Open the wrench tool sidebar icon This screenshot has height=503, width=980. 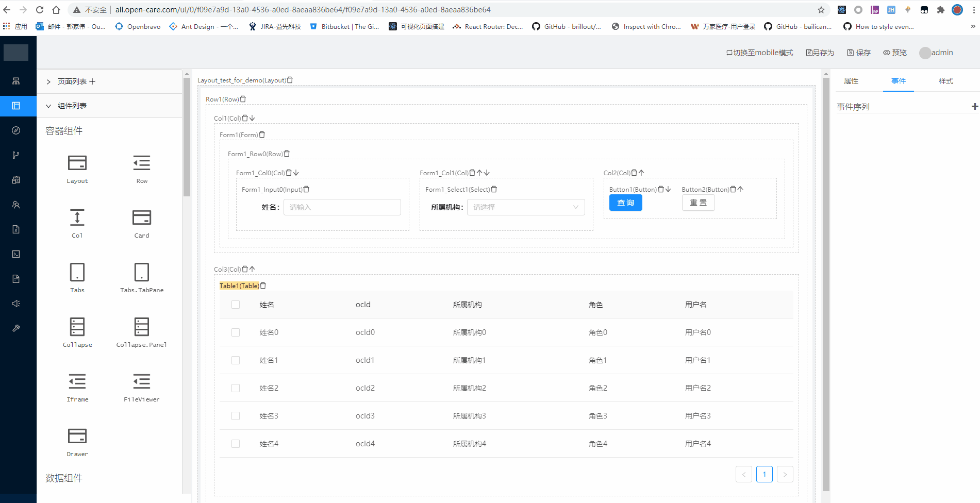[x=16, y=328]
